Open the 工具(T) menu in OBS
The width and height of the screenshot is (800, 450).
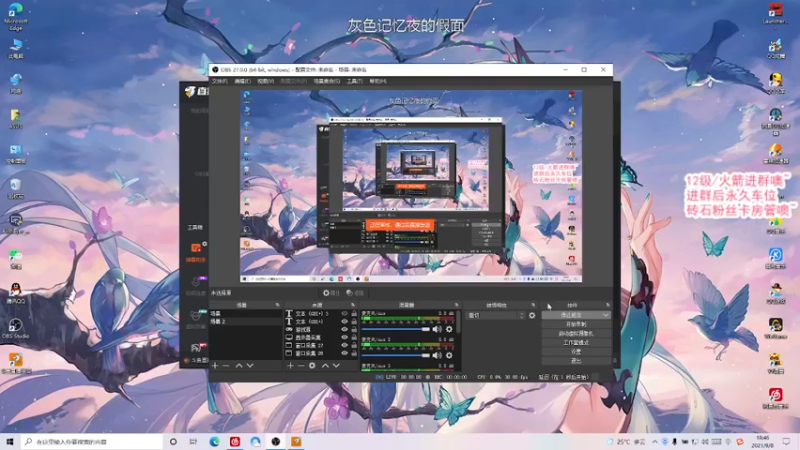coord(355,81)
